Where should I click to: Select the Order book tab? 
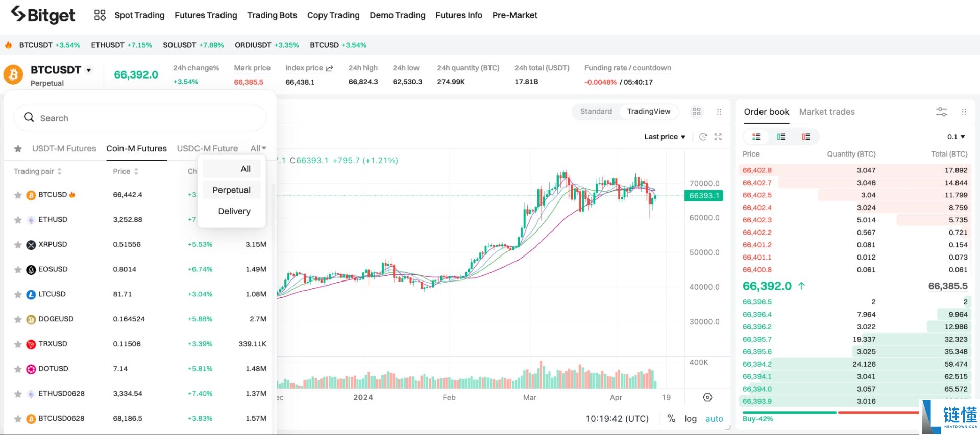pyautogui.click(x=766, y=112)
